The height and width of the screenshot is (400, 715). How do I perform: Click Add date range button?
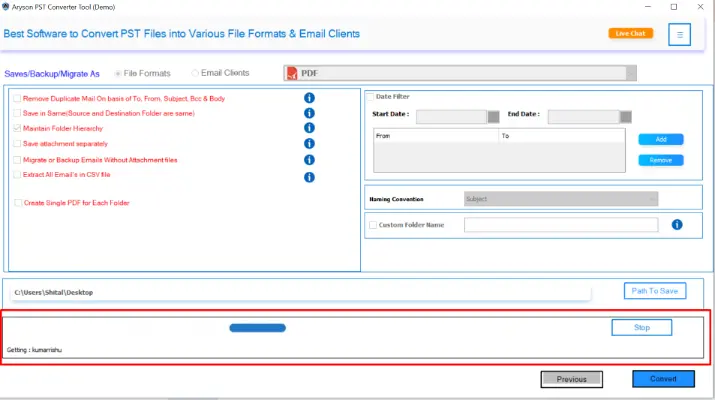pos(661,140)
